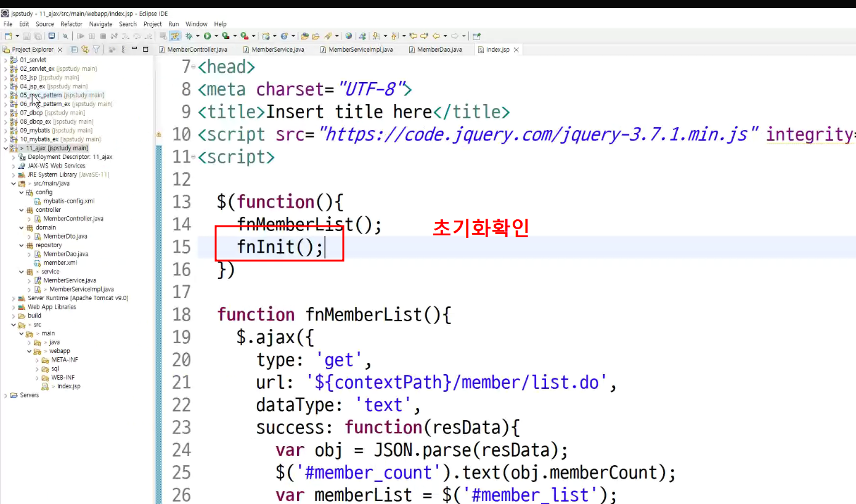The height and width of the screenshot is (504, 856).
Task: Click the Open Web Browser globe icon
Action: [349, 36]
